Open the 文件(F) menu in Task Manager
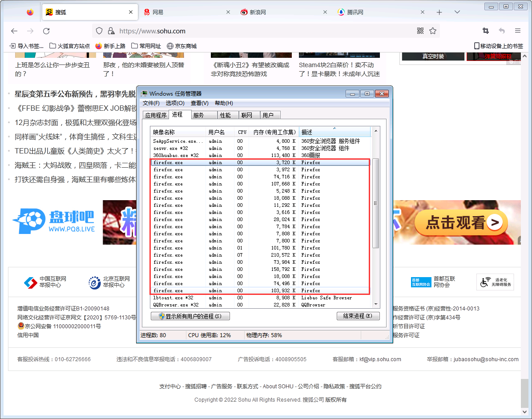 click(151, 103)
